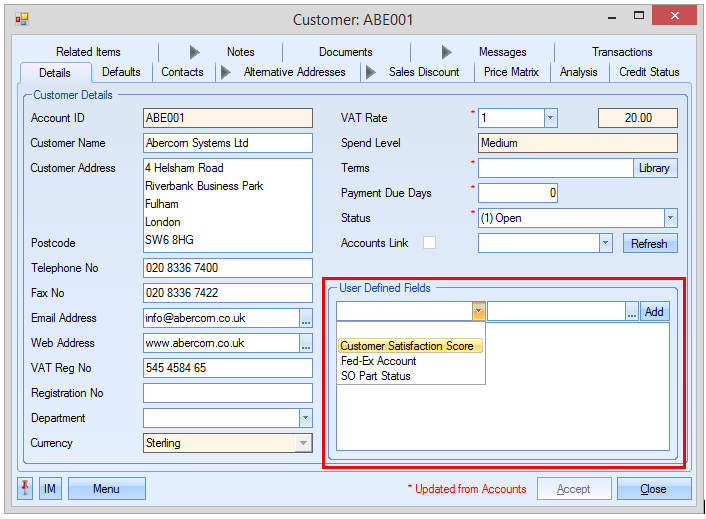This screenshot has width=706, height=519.
Task: Click the Library button
Action: tap(655, 168)
